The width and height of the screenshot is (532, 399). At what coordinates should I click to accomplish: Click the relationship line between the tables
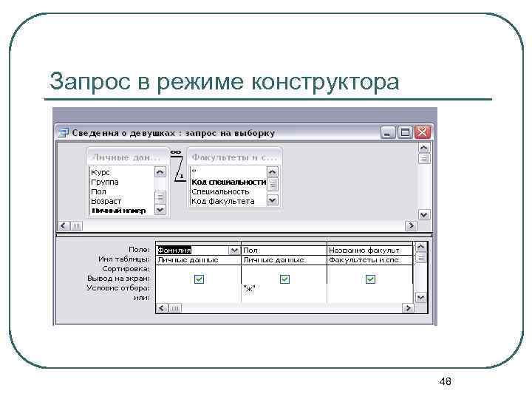tap(179, 168)
